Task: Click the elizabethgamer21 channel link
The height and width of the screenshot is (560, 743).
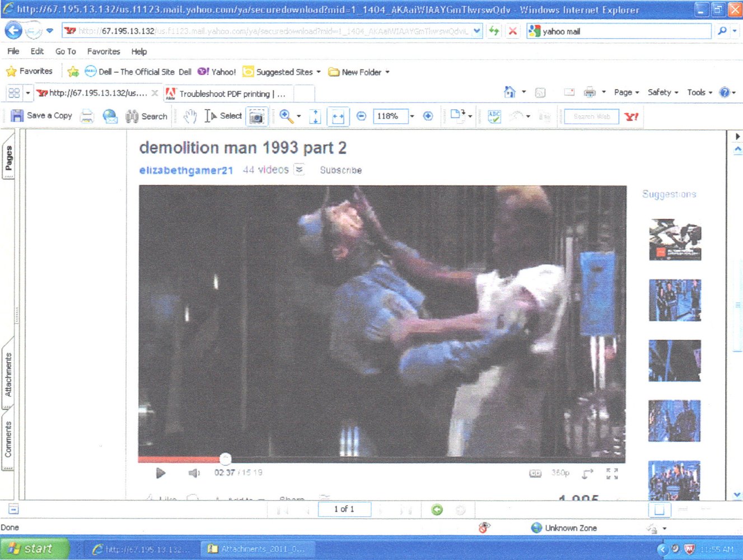Action: (186, 170)
